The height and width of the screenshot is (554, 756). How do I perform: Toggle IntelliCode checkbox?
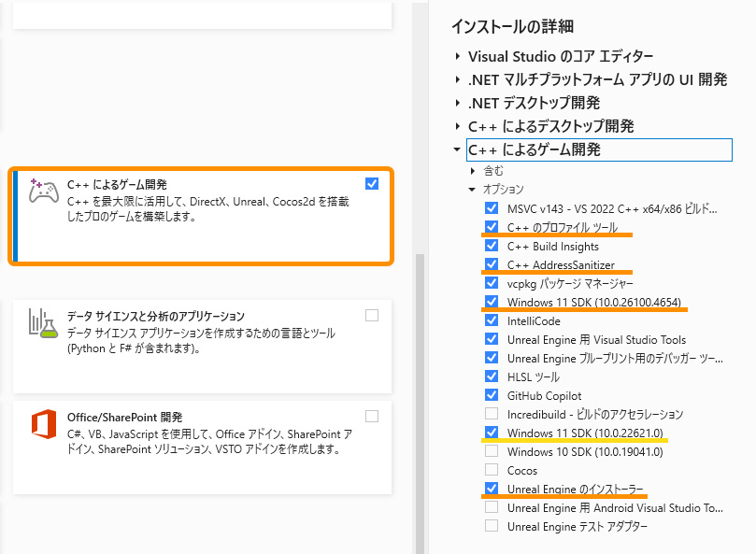pyautogui.click(x=492, y=320)
